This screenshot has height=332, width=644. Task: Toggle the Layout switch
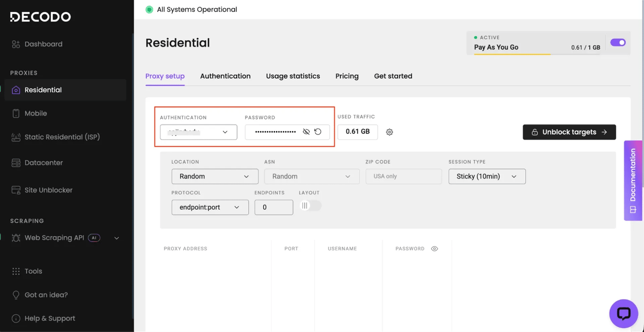pyautogui.click(x=310, y=206)
